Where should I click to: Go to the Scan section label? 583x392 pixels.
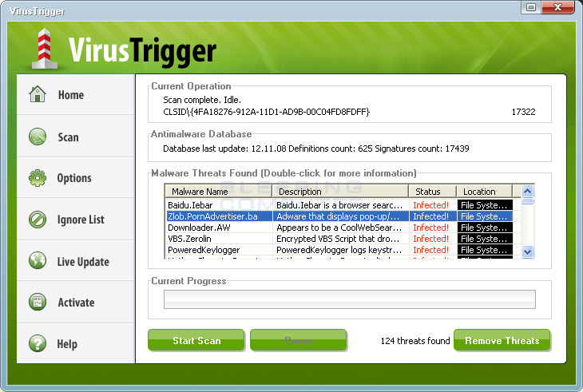click(68, 137)
